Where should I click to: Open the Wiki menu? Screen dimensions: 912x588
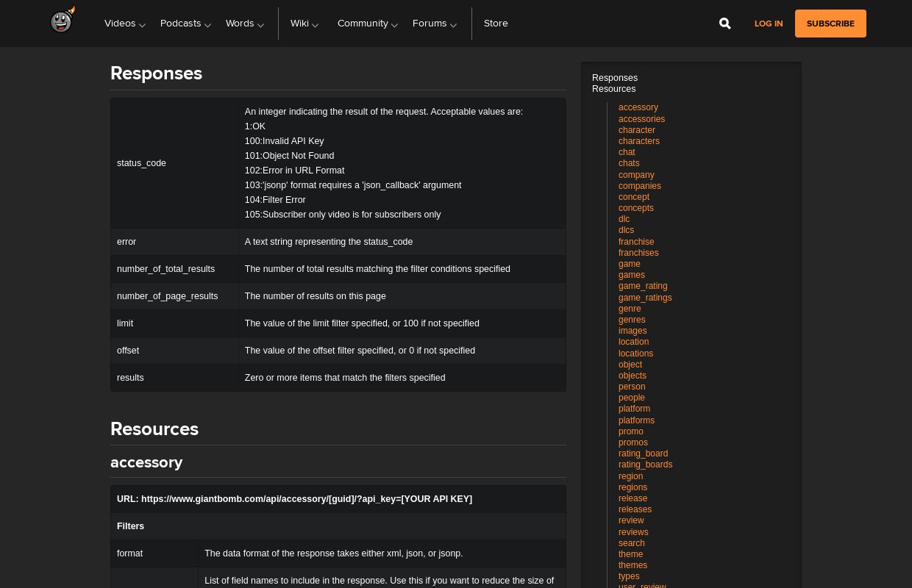299,24
